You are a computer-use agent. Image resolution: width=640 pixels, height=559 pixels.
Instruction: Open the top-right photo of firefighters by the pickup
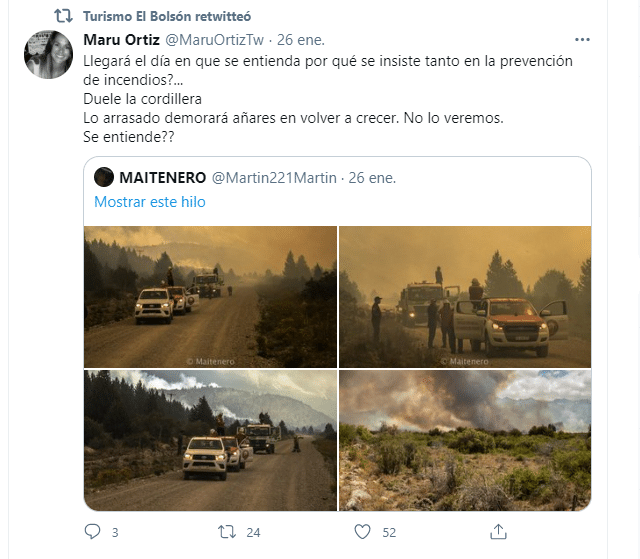tap(465, 297)
